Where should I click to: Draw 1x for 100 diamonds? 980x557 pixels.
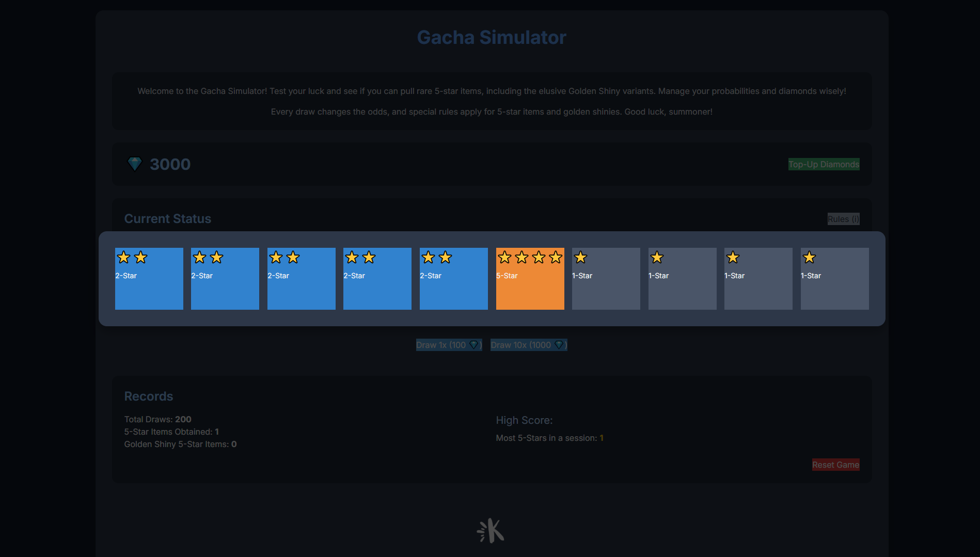tap(448, 345)
